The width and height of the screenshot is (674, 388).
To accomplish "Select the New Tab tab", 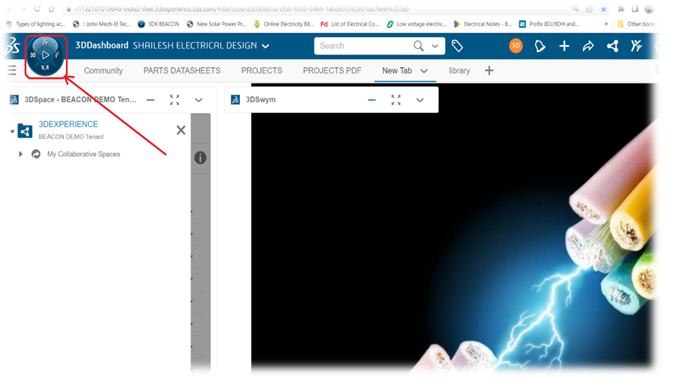I will pos(397,70).
